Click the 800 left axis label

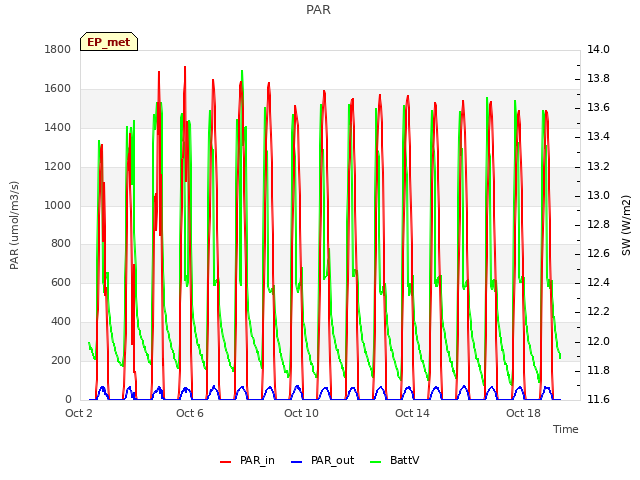tap(61, 244)
